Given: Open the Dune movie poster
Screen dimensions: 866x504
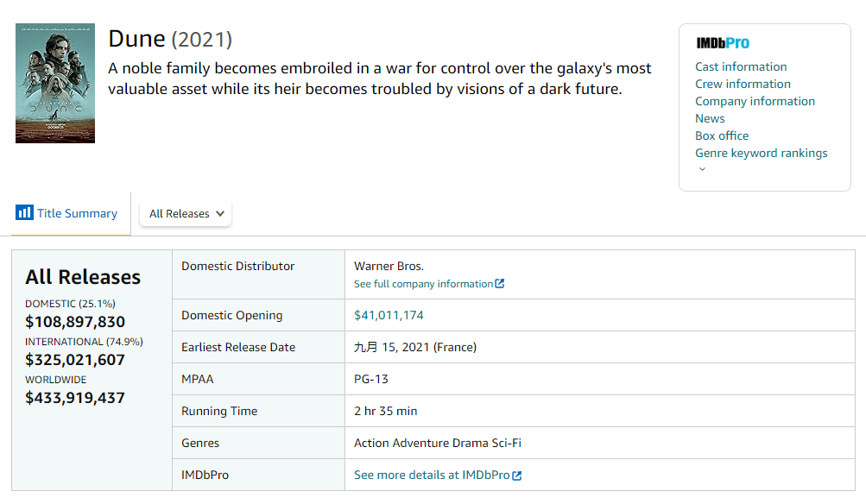Looking at the screenshot, I should [x=55, y=84].
